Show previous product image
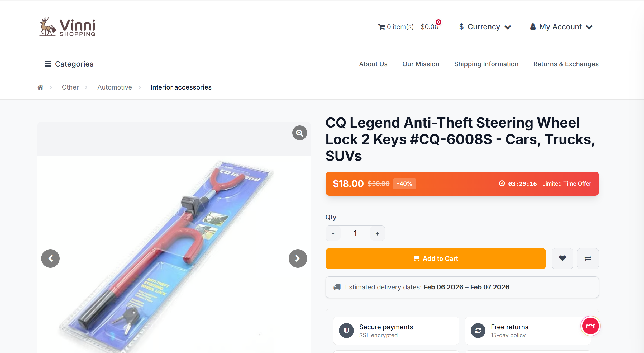The image size is (644, 353). 50,258
